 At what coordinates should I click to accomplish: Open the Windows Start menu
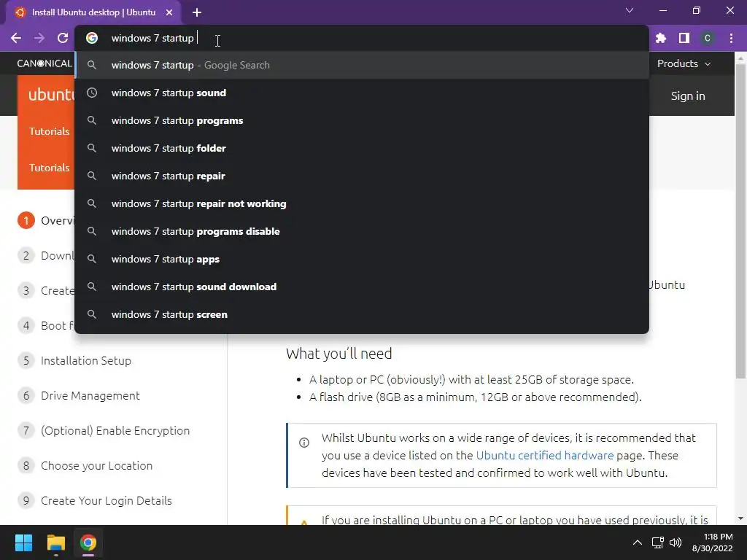point(23,542)
